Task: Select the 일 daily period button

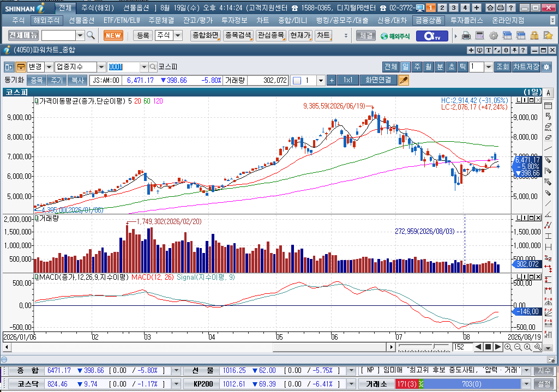Action: point(405,67)
